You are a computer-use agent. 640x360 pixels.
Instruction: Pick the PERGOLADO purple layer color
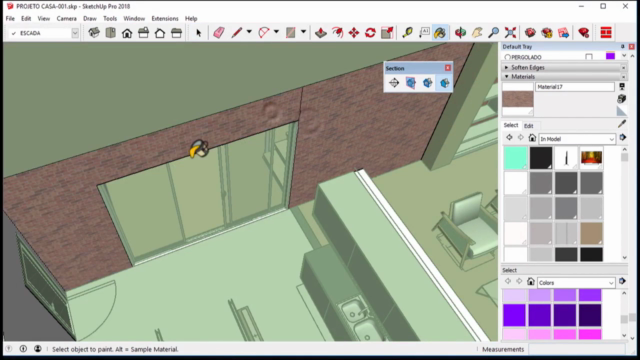pyautogui.click(x=610, y=57)
